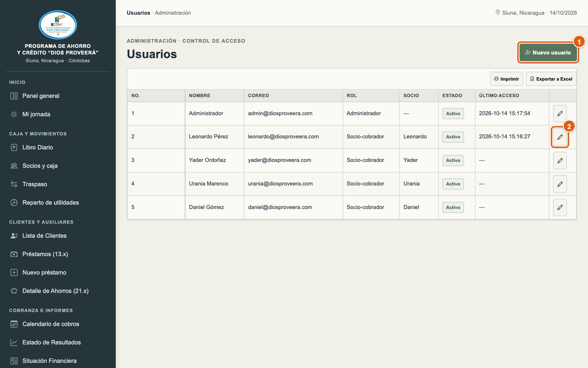Click the Calendario de cobros calendar icon
The height and width of the screenshot is (368, 588).
[14, 324]
